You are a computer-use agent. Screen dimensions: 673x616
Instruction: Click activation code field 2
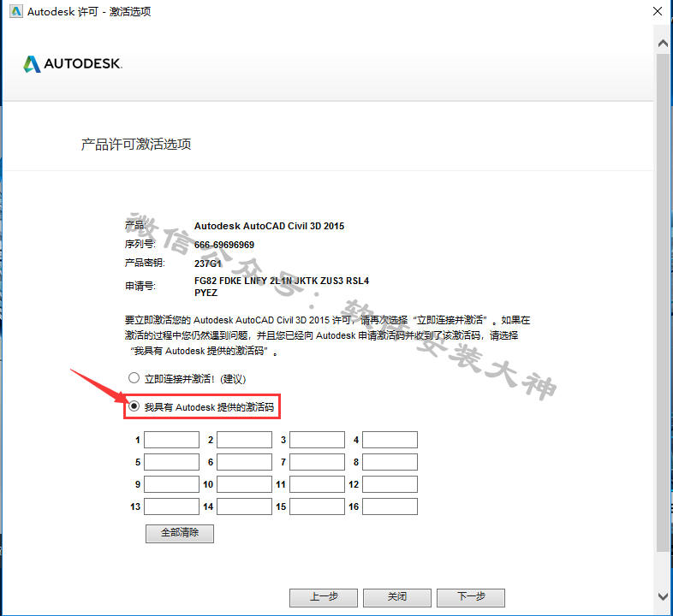[244, 440]
